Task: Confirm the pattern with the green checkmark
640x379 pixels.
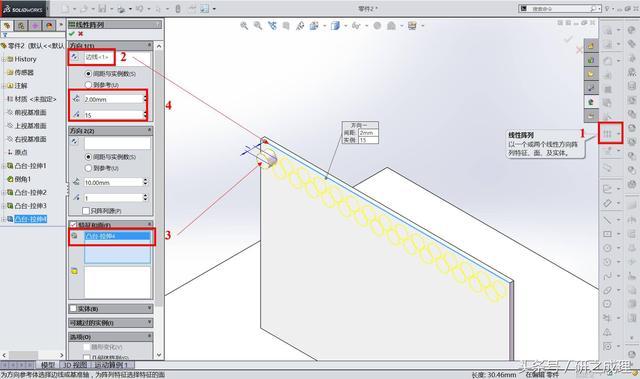Action: click(x=72, y=34)
